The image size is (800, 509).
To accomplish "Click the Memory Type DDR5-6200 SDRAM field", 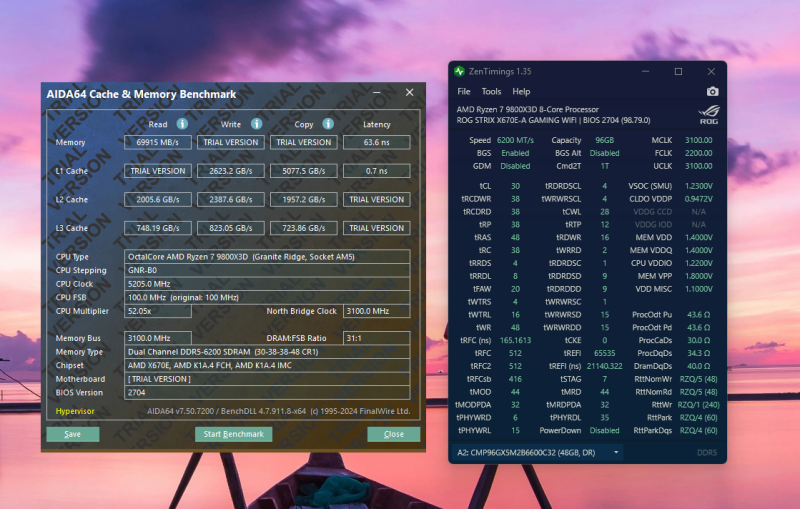I will [267, 352].
